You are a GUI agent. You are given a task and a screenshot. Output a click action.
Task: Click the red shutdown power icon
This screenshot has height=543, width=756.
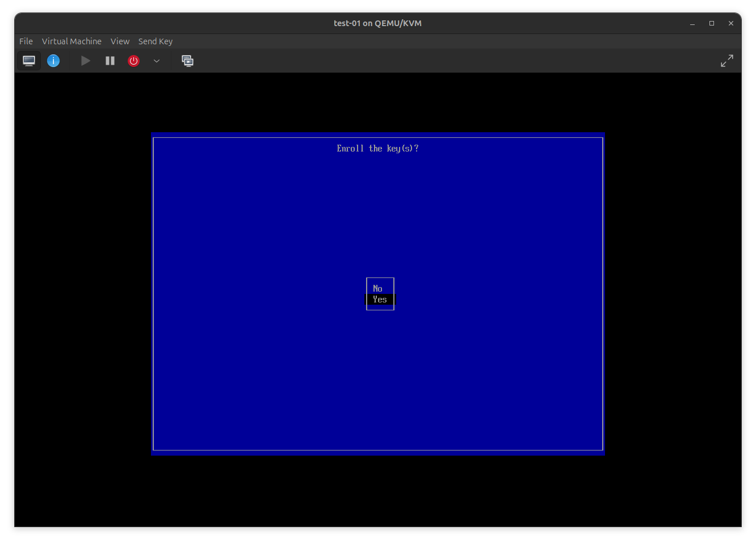(x=133, y=61)
